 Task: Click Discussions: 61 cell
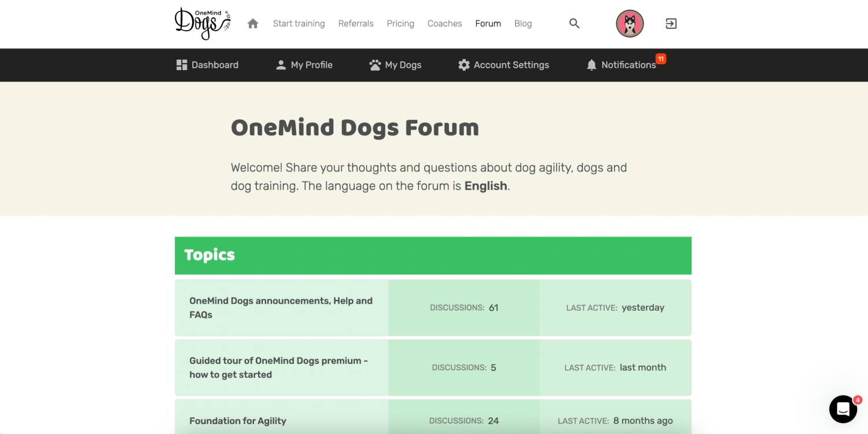464,308
